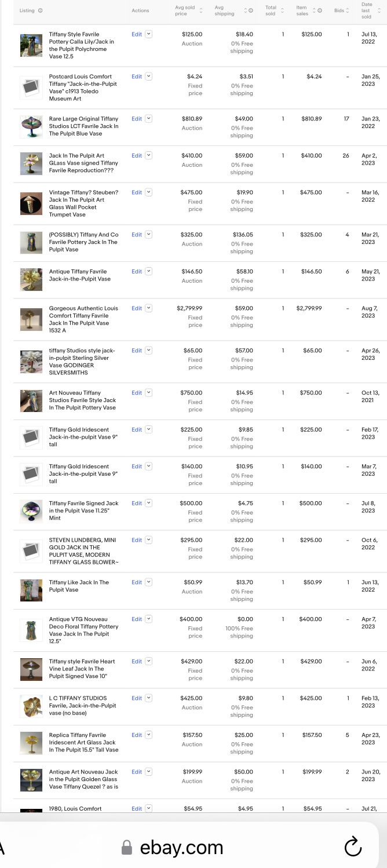
Task: Reload the page with the refresh icon
Action: [353, 847]
